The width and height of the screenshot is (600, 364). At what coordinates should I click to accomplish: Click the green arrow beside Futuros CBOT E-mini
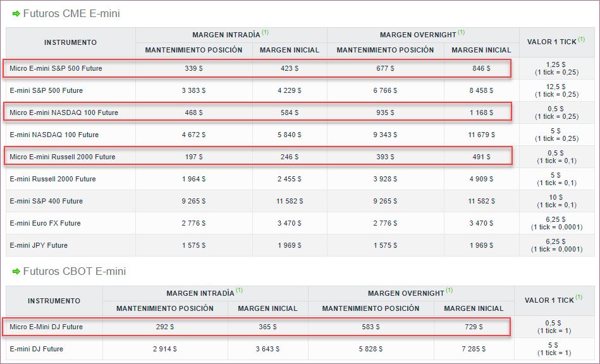click(x=16, y=272)
